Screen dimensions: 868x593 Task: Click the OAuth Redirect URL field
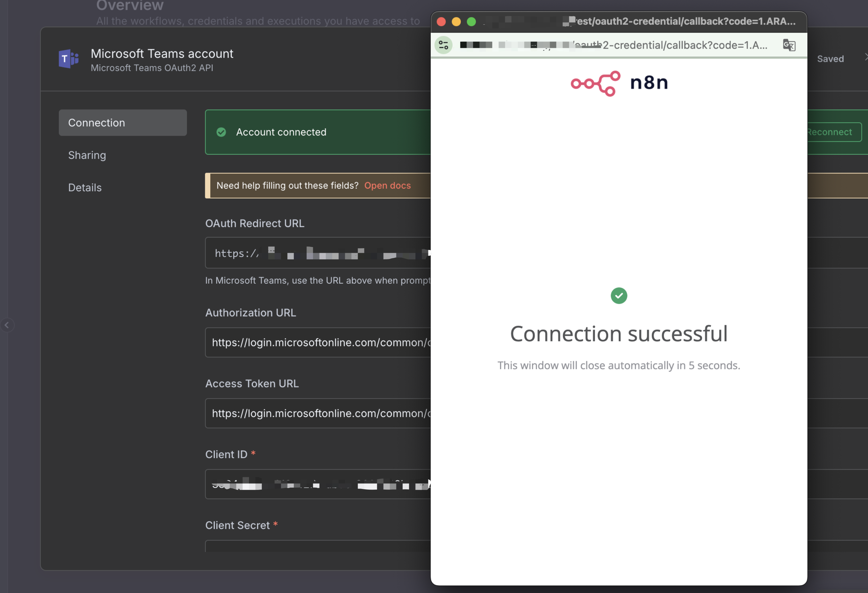coord(318,253)
